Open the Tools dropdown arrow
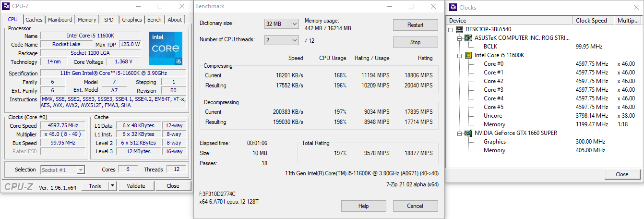The width and height of the screenshot is (644, 219). tap(112, 186)
